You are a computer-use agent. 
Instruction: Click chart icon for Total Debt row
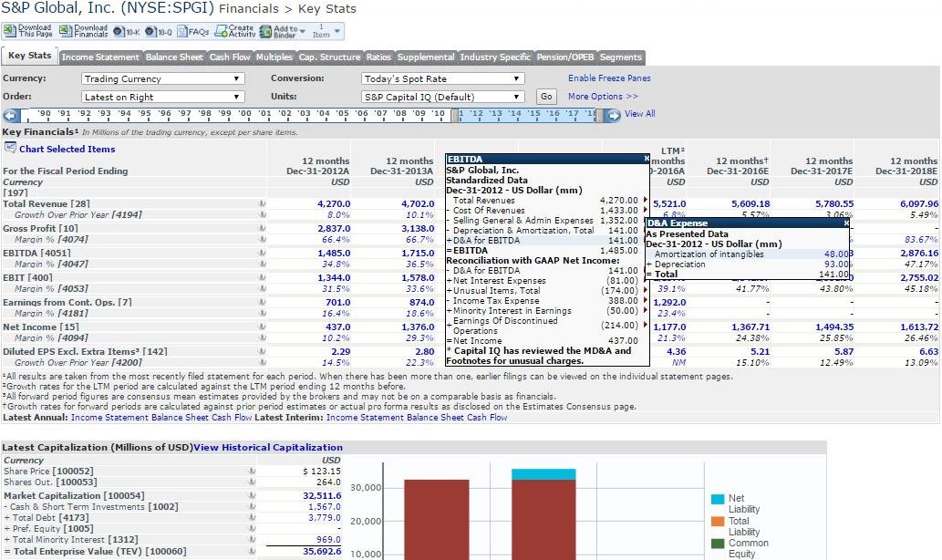pos(252,517)
